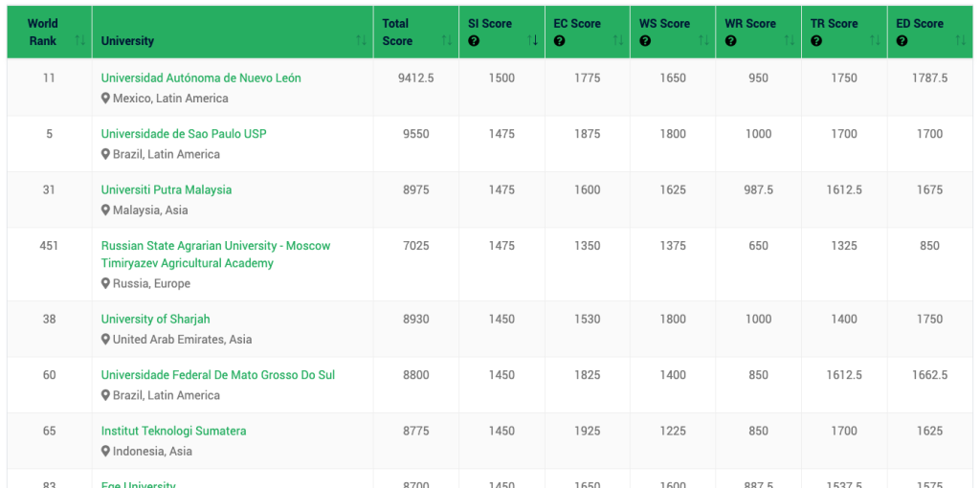Toggle sort arrows on SI Score column
The width and height of the screenshot is (980, 488).
(x=532, y=40)
